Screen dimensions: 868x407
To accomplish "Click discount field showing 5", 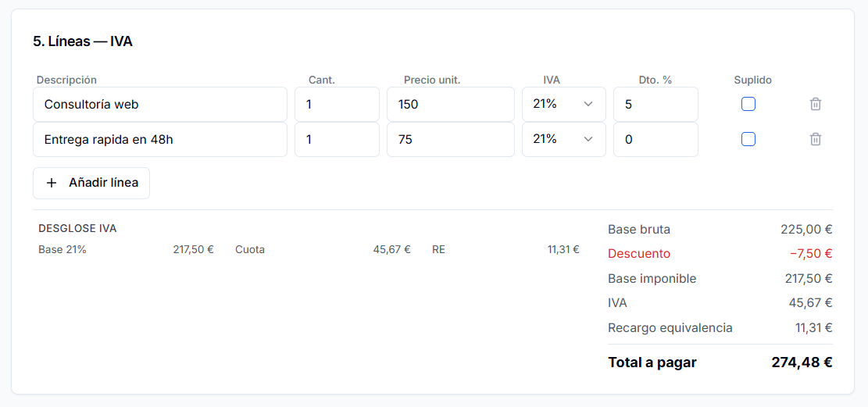I will point(655,104).
